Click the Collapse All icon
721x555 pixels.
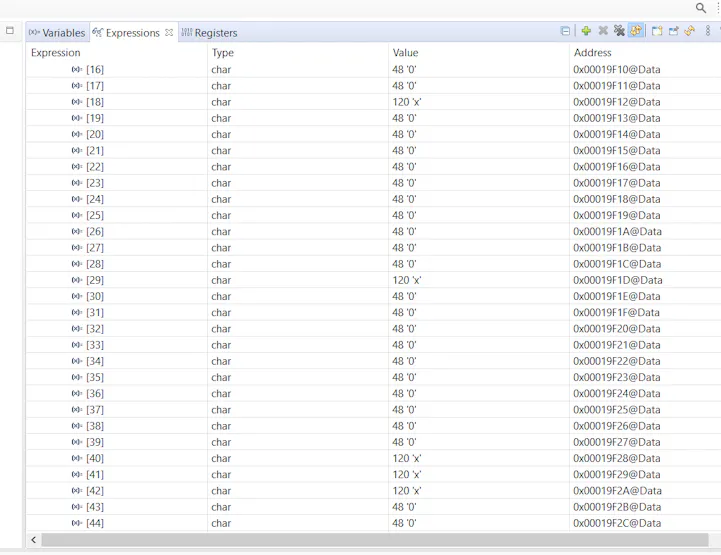point(565,31)
